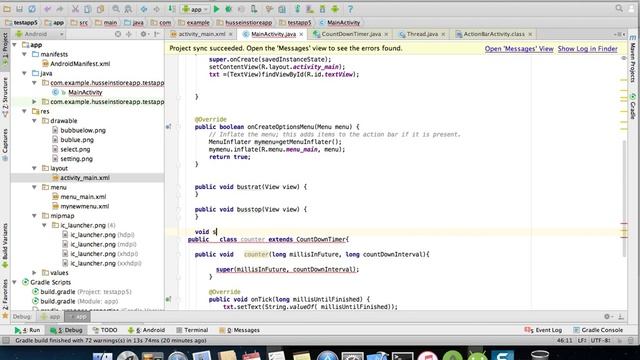
Task: Click the Paste icon in toolbar
Action: tap(100, 9)
